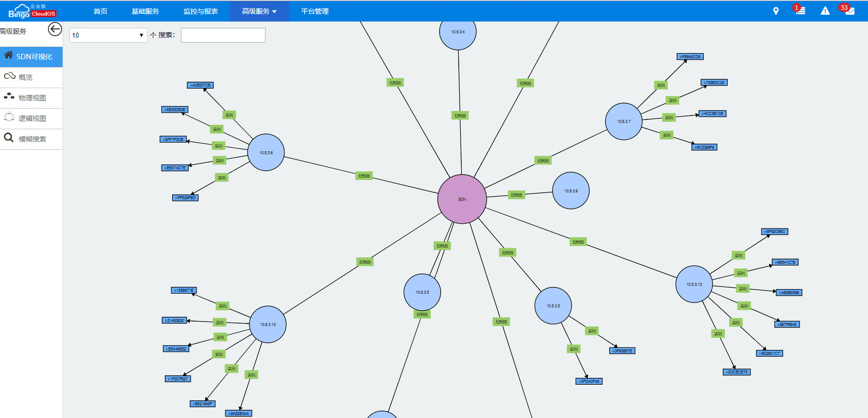Viewport: 868px width, 418px height.
Task: Click the 控制器 label toward 10.5.3.6
Action: coord(364,176)
